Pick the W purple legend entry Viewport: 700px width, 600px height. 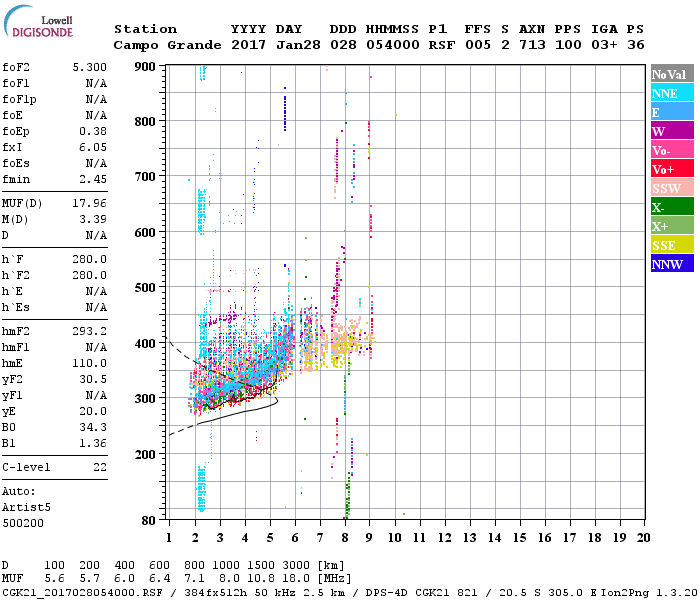click(671, 131)
